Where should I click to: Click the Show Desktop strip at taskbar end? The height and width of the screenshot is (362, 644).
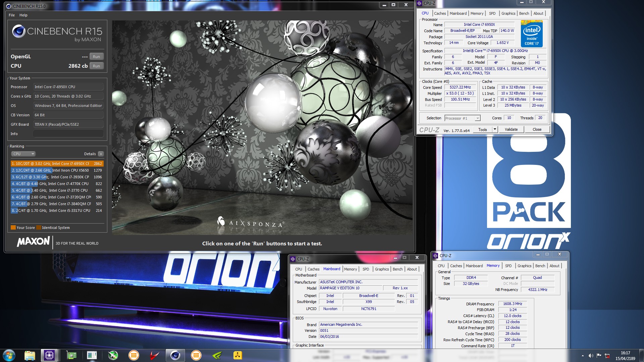pyautogui.click(x=641, y=355)
